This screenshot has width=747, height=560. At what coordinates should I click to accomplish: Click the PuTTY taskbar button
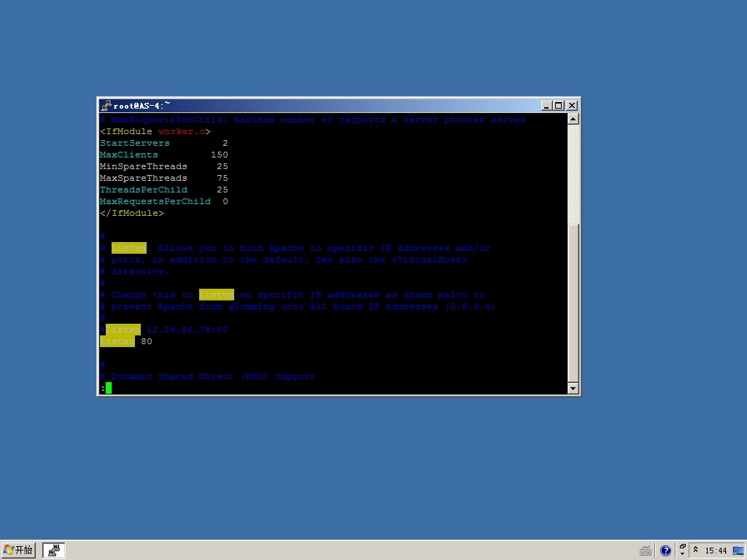[x=54, y=551]
